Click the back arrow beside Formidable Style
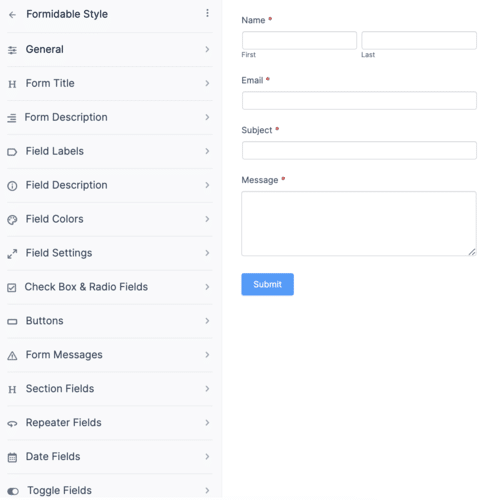The height and width of the screenshot is (500, 494). point(12,15)
